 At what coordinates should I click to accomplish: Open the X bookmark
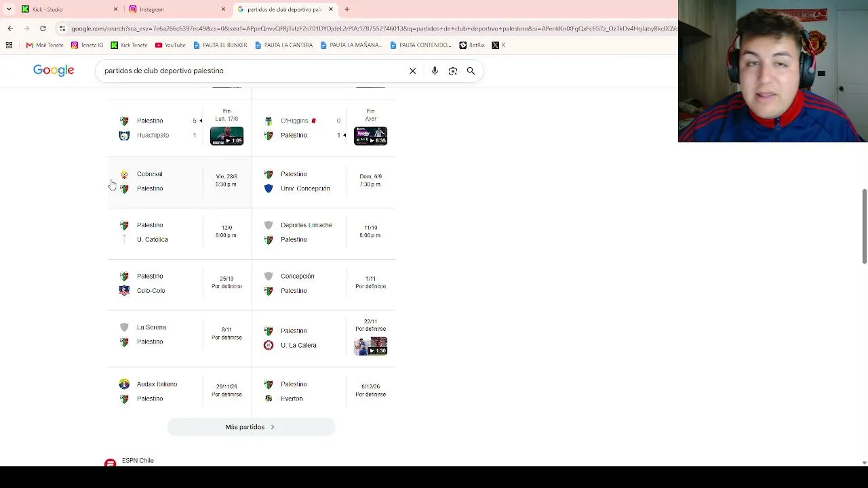coord(498,45)
